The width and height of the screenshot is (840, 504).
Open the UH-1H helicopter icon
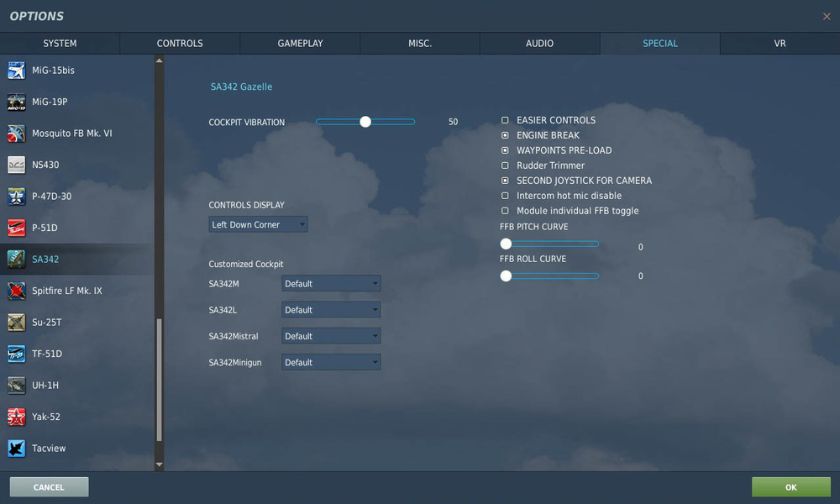16,385
